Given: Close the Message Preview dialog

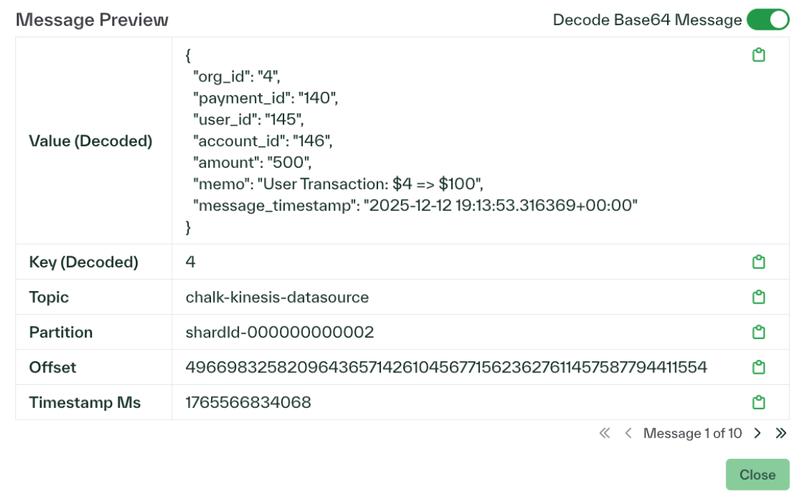Looking at the screenshot, I should [757, 475].
